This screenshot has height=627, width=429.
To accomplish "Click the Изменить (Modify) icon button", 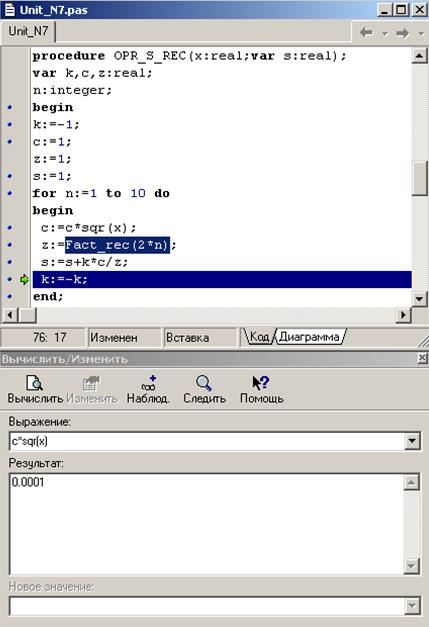I will pos(92,388).
